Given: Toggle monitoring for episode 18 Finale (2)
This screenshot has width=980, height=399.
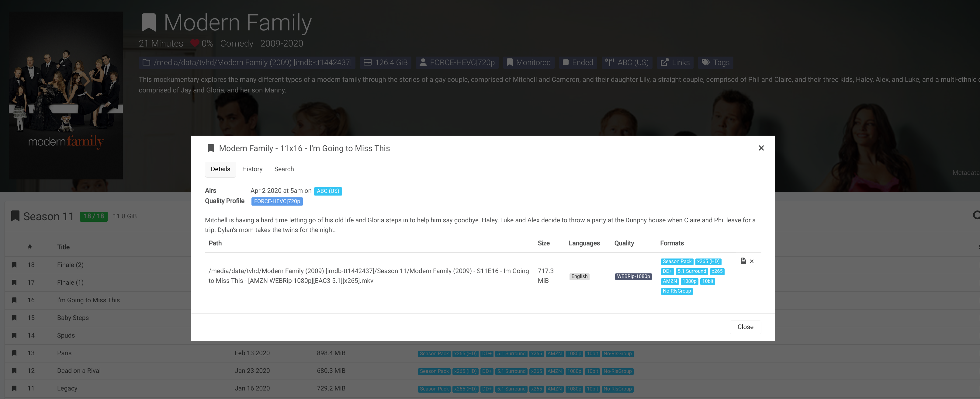Looking at the screenshot, I should [x=15, y=264].
